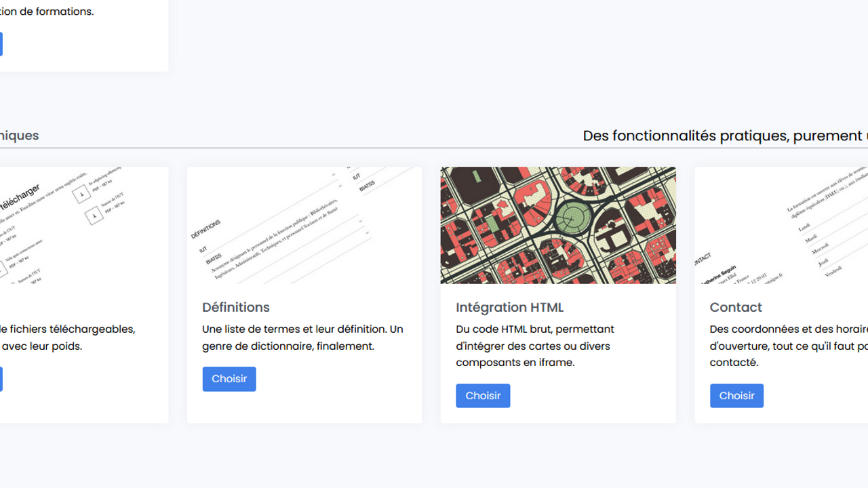
Task: Click the Choisir button under Définitions
Action: [x=229, y=379]
